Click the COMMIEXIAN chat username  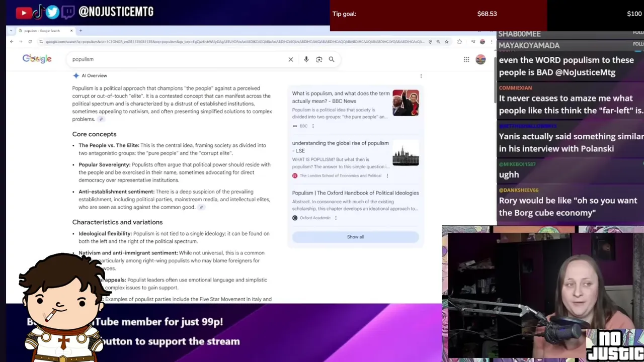tap(515, 88)
